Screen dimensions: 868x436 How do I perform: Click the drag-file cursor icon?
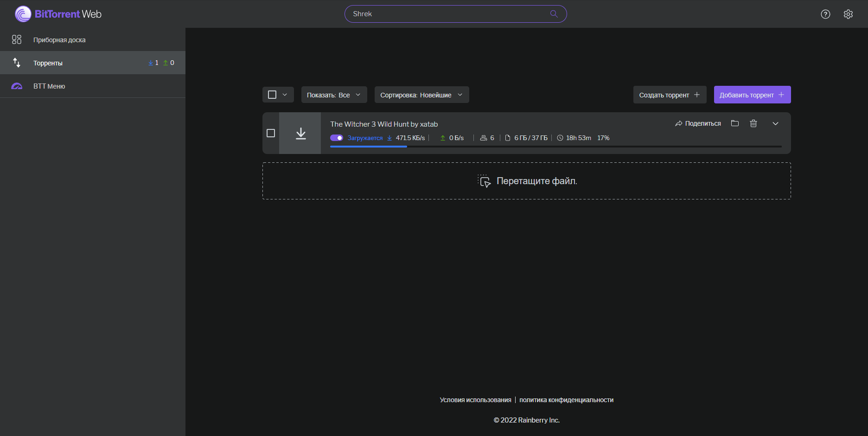point(484,181)
